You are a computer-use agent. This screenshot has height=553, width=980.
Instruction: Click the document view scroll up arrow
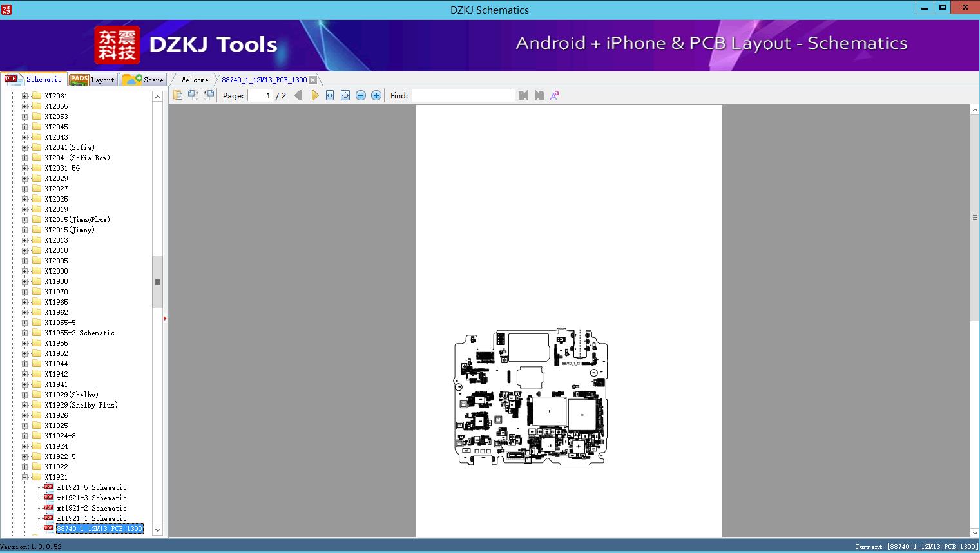[975, 110]
